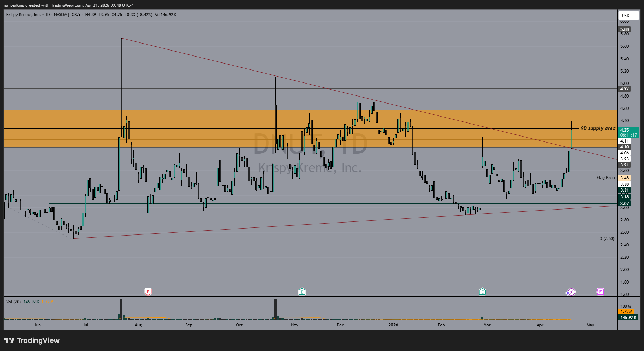
Task: Click the TradingView logo
Action: [32, 340]
